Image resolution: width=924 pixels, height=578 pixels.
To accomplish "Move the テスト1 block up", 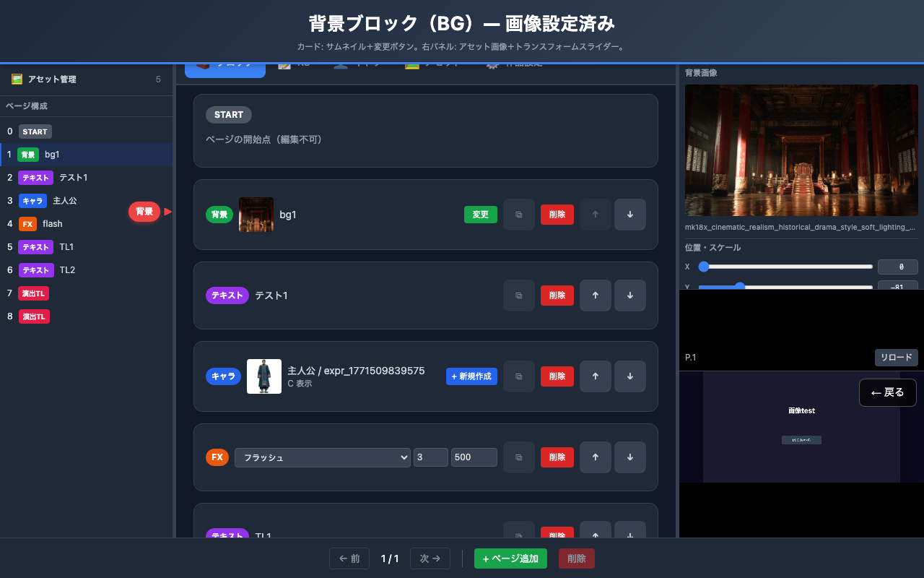I will point(596,296).
